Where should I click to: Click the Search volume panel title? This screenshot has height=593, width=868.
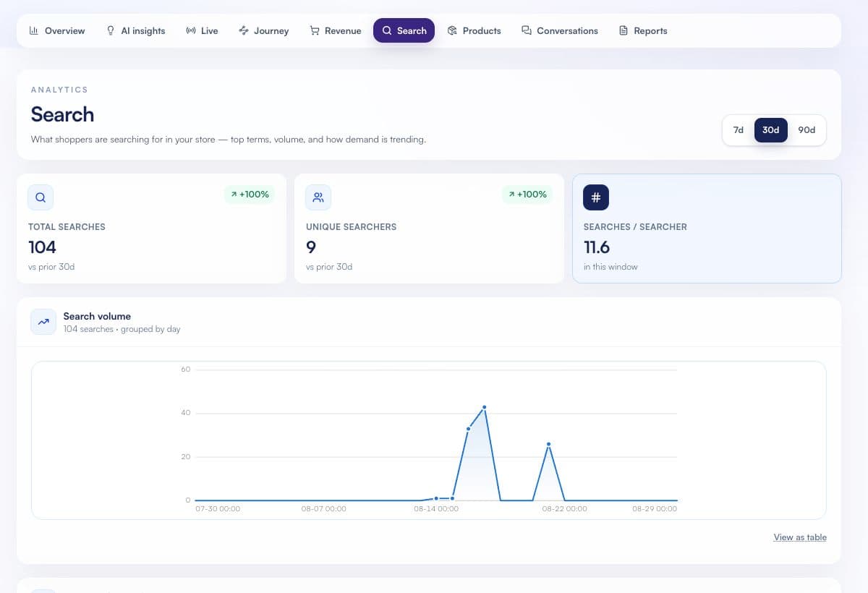pos(97,316)
